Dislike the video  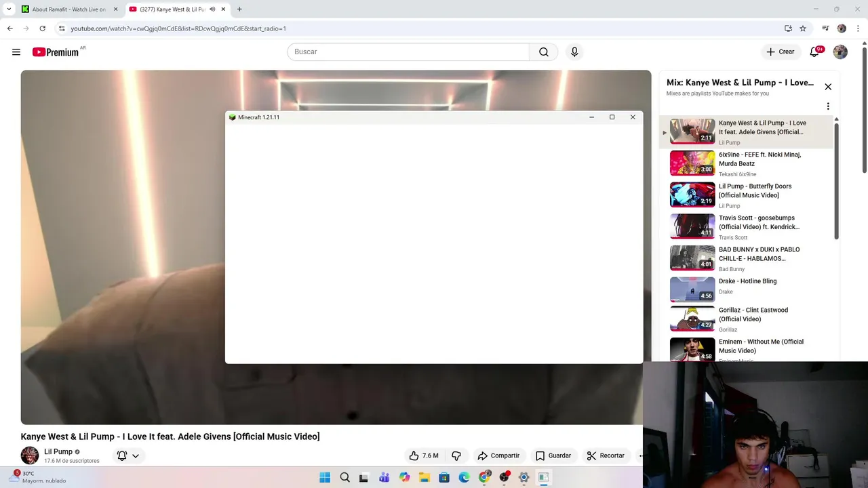[456, 456]
